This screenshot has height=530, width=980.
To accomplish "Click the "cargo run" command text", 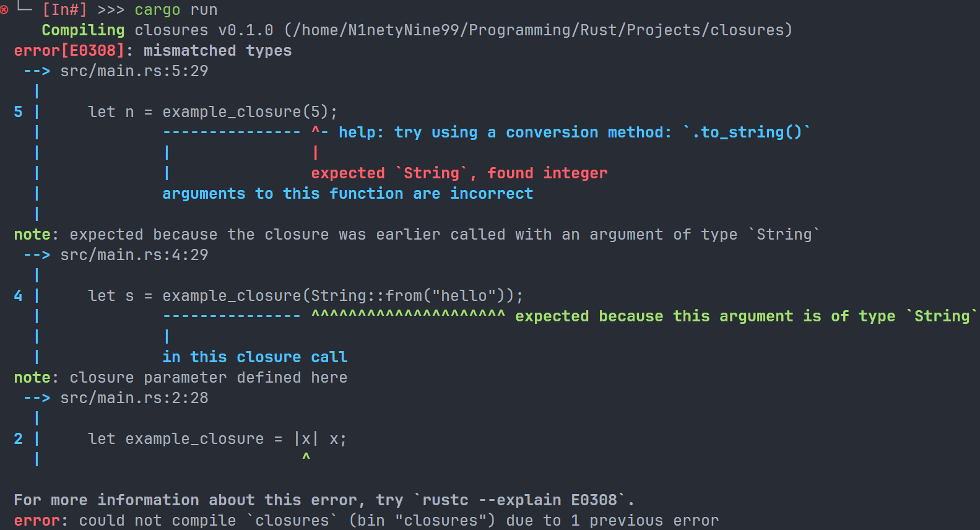I will click(176, 10).
